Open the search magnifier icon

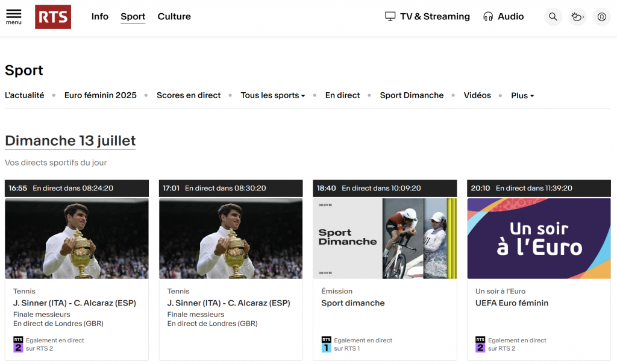pyautogui.click(x=553, y=16)
